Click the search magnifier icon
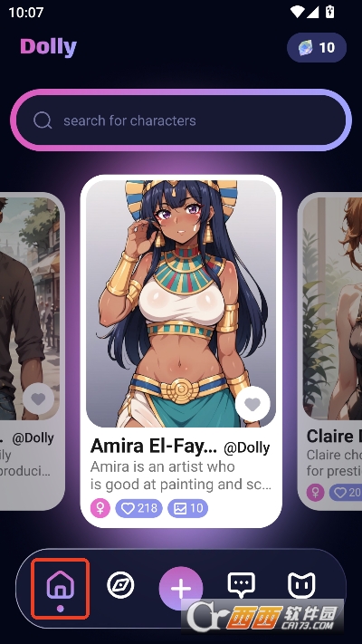 click(43, 120)
